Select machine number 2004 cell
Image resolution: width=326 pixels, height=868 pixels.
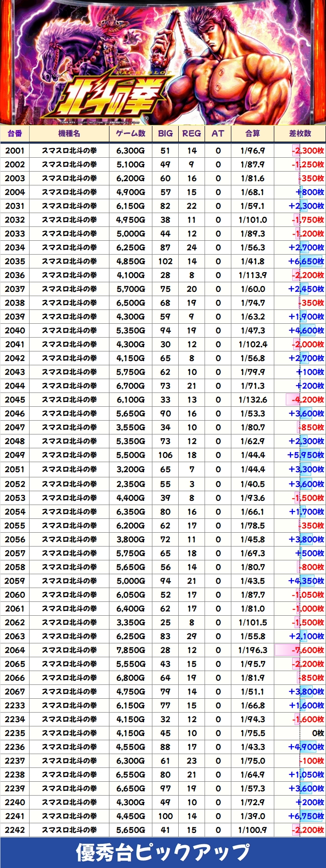click(x=15, y=192)
